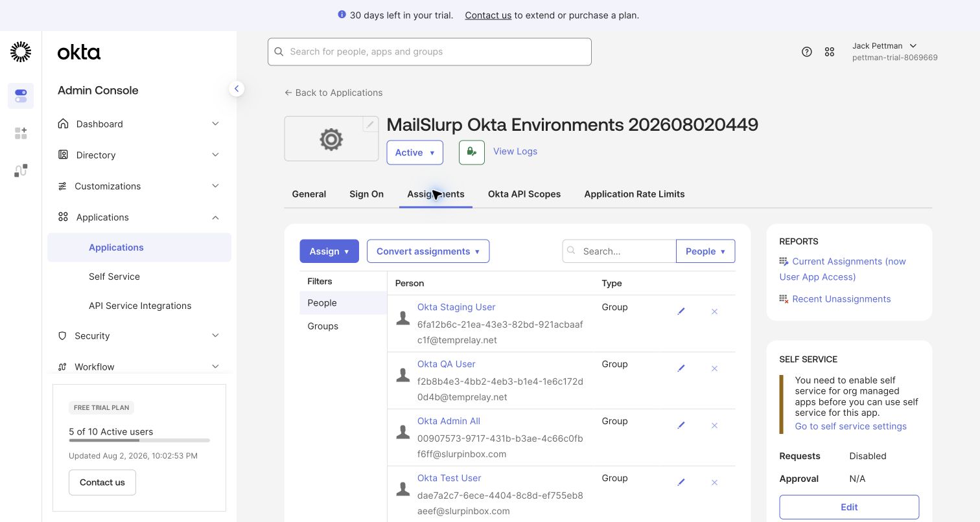Open the Okta Staging User name link
Viewport: 980px width, 522px height.
456,307
